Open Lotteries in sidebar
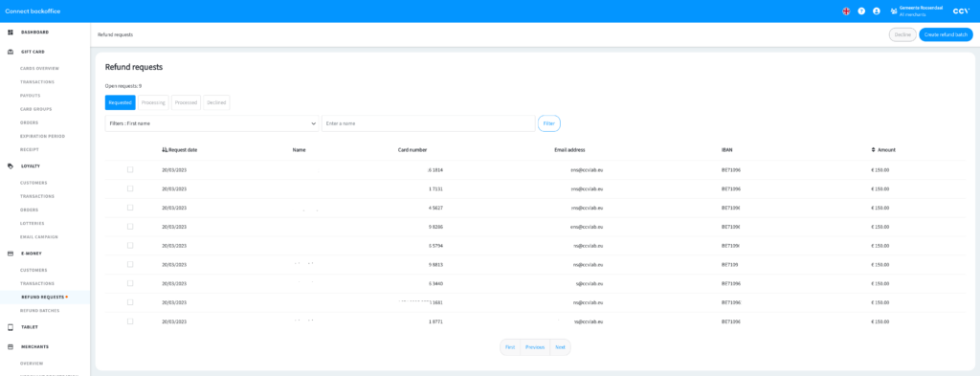Viewport: 980px width, 376px height. [32, 224]
